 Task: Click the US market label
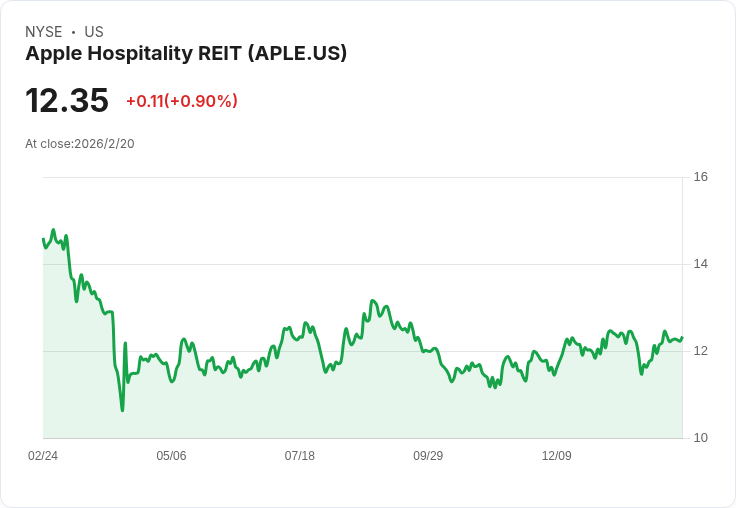tap(94, 32)
